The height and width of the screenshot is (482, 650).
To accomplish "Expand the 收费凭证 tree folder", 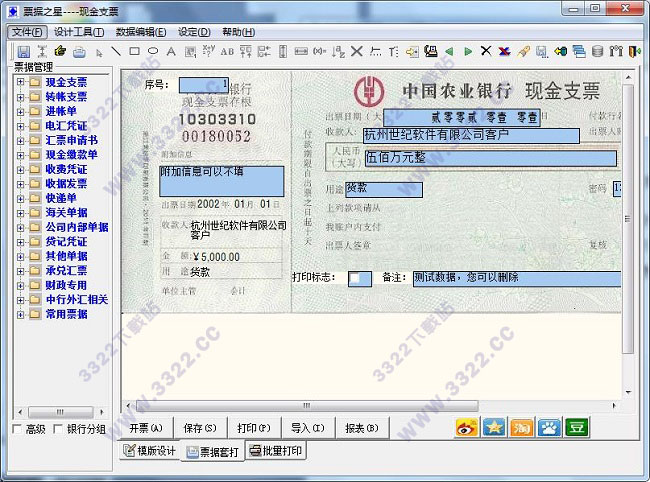I will click(x=20, y=170).
